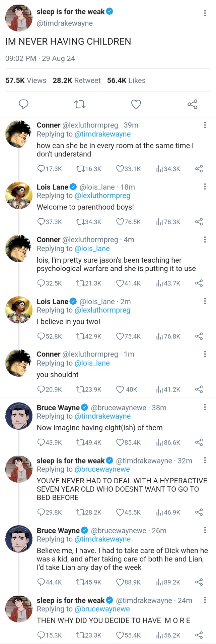Image resolution: width=216 pixels, height=644 pixels.
Task: Open options menu on Conner's "you shouldnt" reply
Action: click(x=205, y=354)
